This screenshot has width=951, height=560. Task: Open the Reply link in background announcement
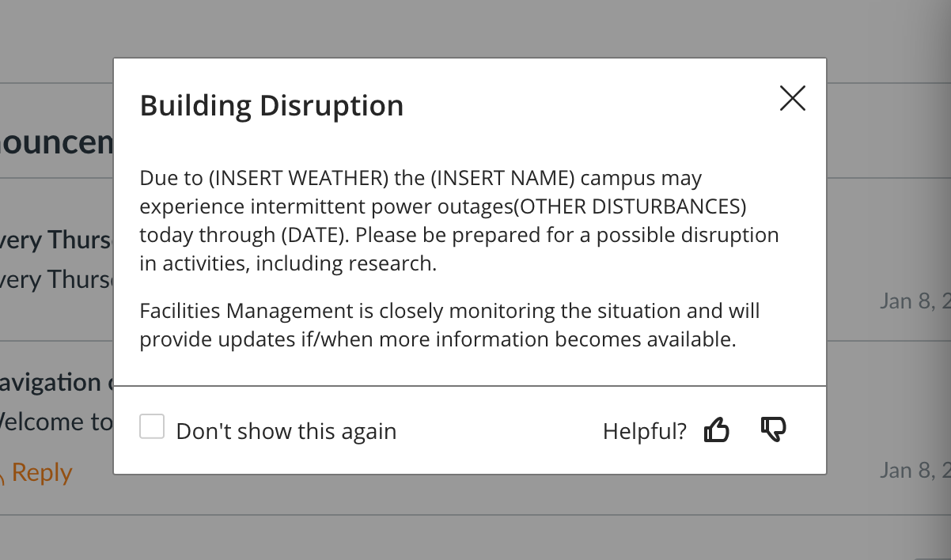point(42,473)
